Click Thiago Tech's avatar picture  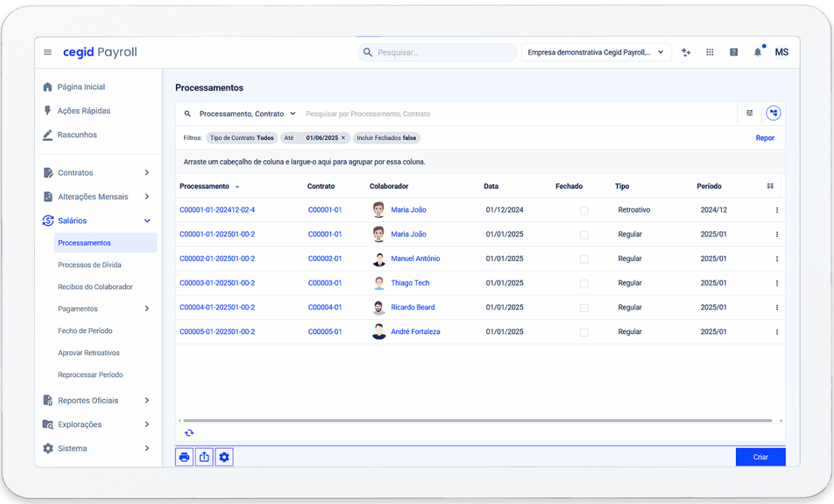point(379,283)
